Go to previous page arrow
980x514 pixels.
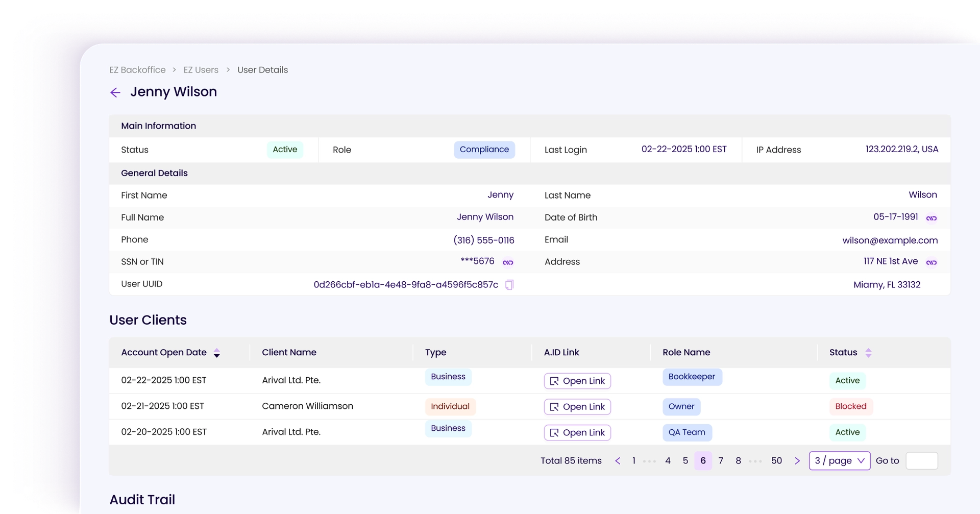click(x=618, y=461)
